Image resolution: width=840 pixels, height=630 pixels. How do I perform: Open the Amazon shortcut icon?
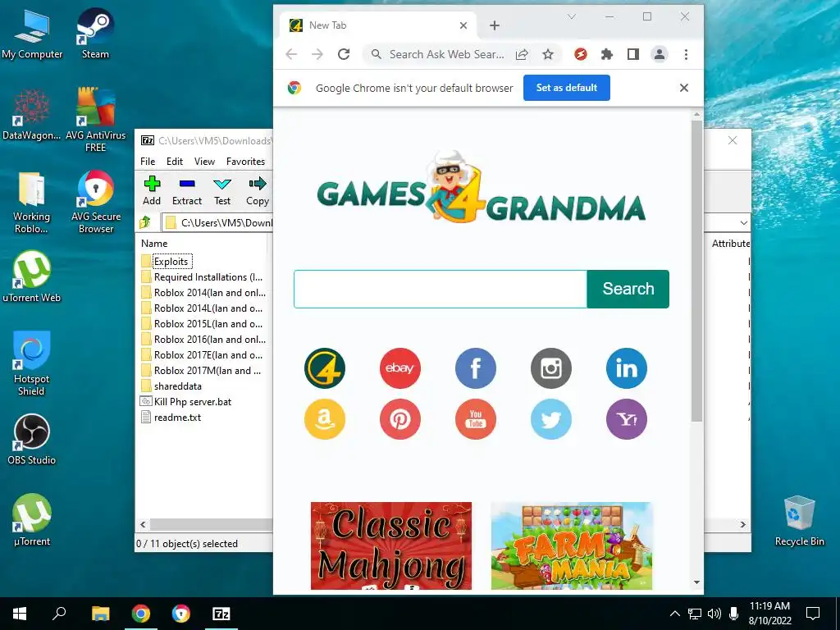(x=325, y=419)
